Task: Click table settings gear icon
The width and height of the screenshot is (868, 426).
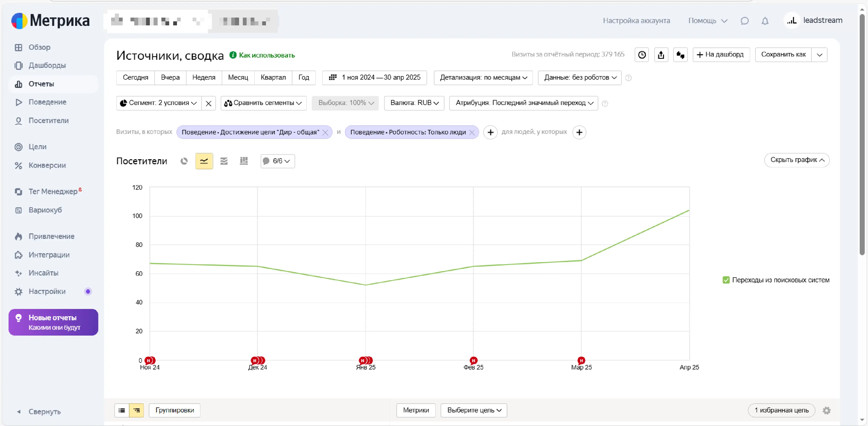Action: click(x=826, y=410)
